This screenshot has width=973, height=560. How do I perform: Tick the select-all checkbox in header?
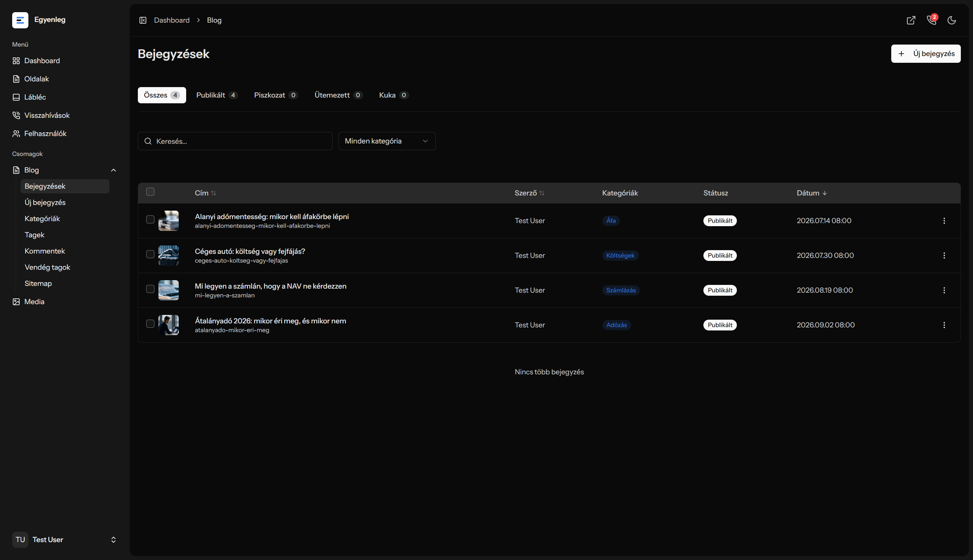[x=150, y=191]
